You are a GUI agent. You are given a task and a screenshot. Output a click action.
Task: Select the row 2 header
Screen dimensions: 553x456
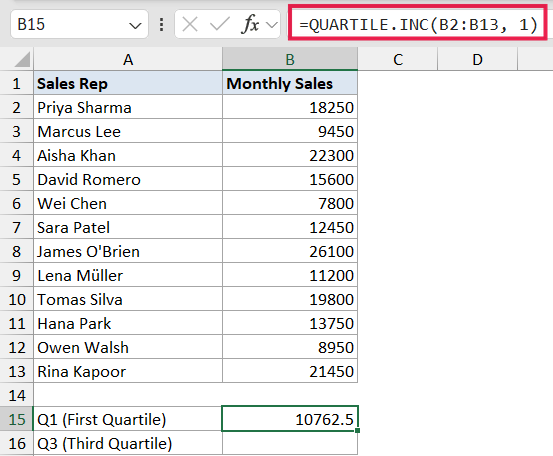click(x=17, y=108)
